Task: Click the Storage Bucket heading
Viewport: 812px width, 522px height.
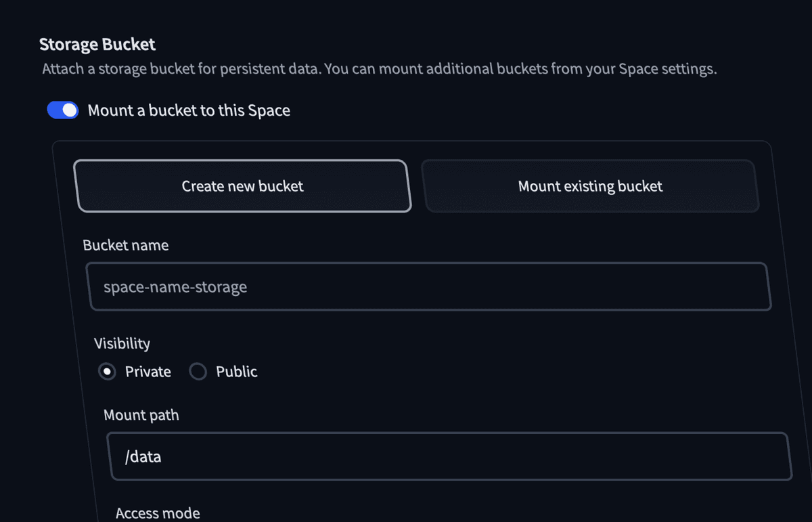Action: 97,43
